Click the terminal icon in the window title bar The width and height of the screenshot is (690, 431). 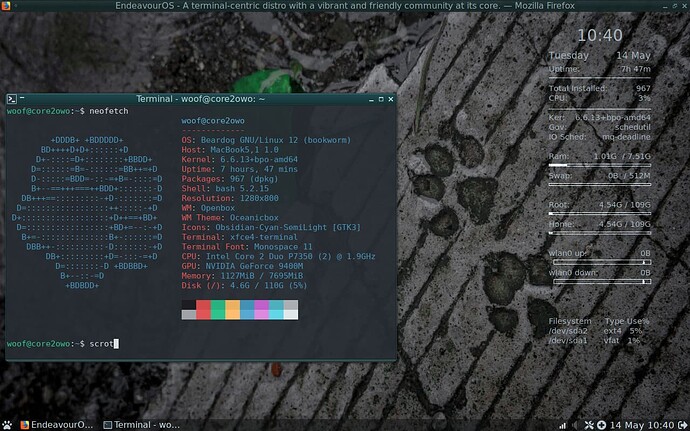[11, 99]
